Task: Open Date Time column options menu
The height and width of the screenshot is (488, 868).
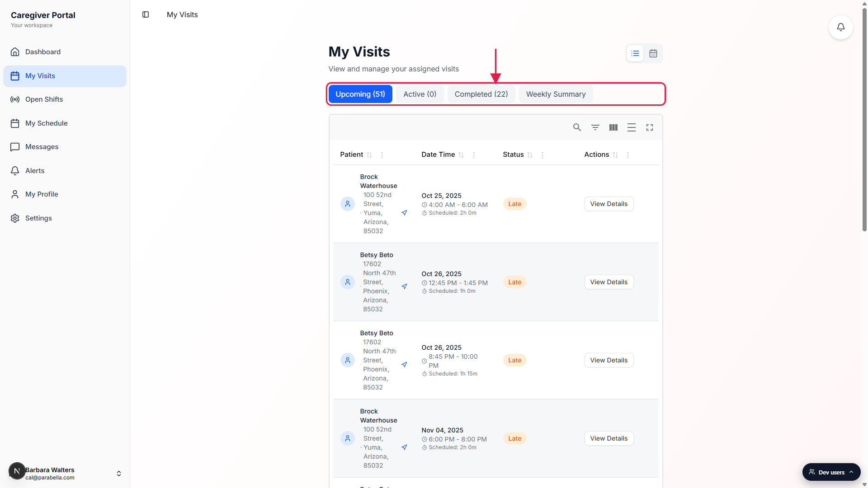Action: click(x=474, y=155)
